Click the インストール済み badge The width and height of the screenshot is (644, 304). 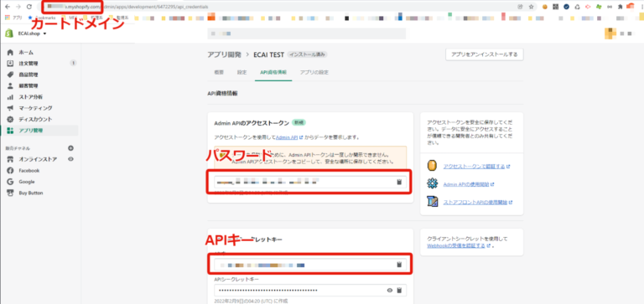point(307,54)
